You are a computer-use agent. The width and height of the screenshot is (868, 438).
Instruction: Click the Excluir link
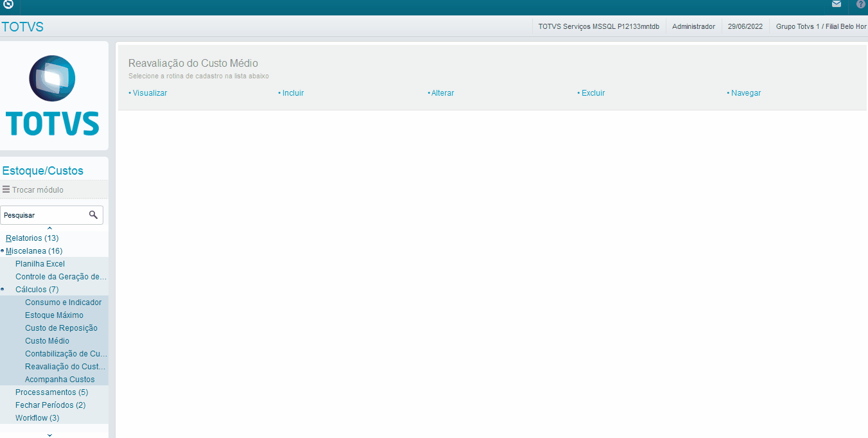593,93
